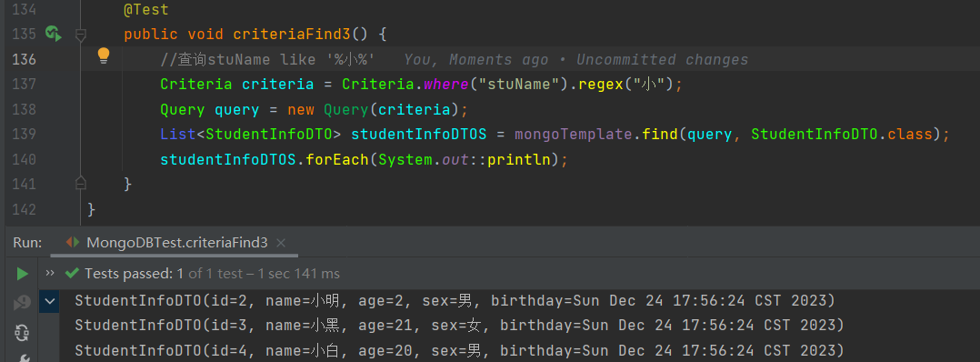Screen dimensions: 980x362
Task: Click the Rerun Failed Tests icon
Action: pos(23,303)
